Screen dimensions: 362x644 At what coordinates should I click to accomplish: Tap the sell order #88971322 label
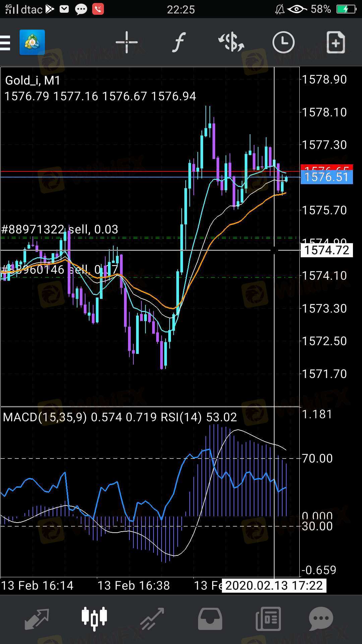[x=60, y=229]
